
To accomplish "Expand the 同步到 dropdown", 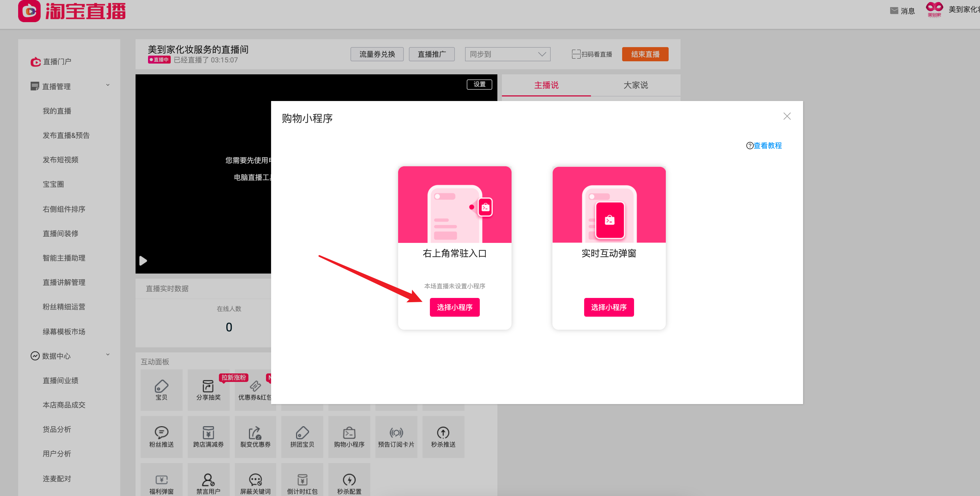I will [x=508, y=54].
